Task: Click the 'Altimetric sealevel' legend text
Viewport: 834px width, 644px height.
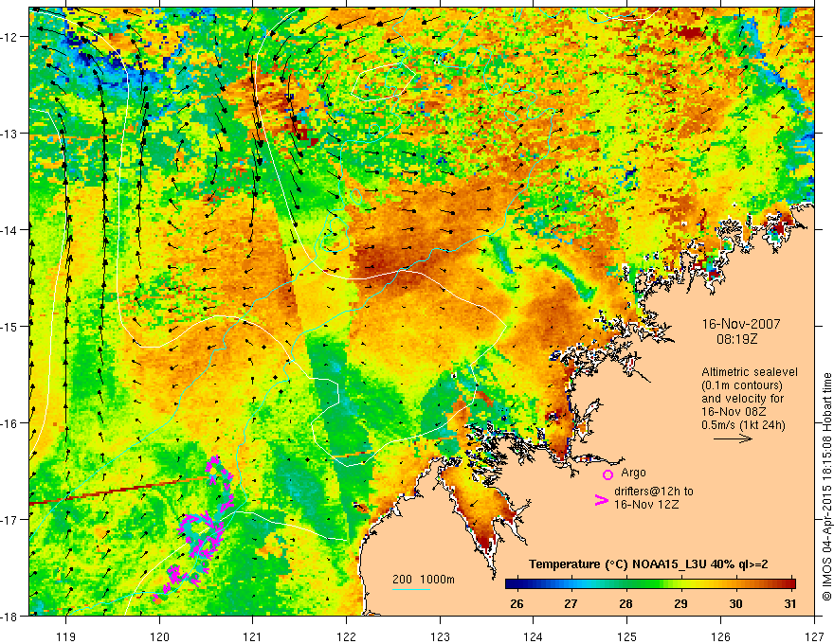Action: pos(749,372)
